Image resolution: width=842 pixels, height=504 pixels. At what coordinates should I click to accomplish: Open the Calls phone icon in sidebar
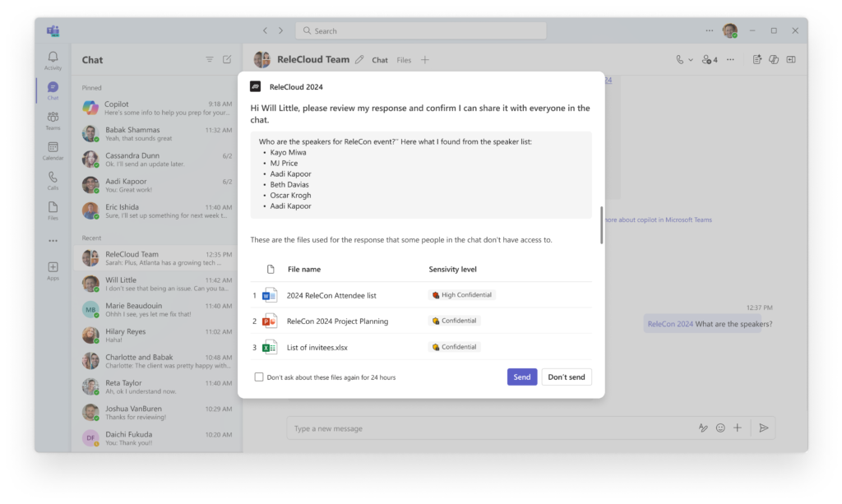(53, 181)
